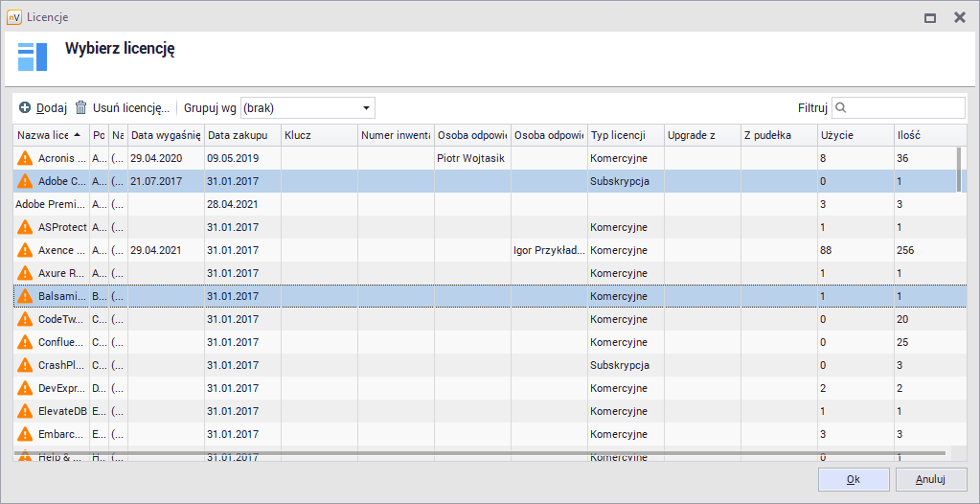Click warning icon in the ASProtect row
Screen dimensions: 980x504
pyautogui.click(x=26, y=227)
